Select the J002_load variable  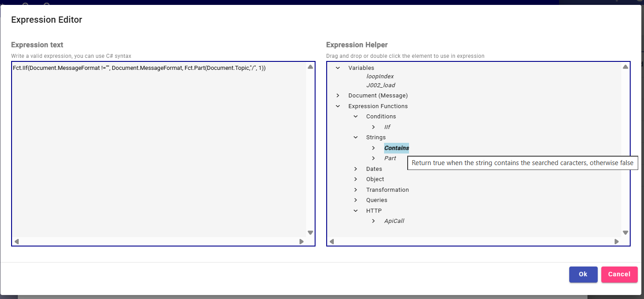click(381, 85)
